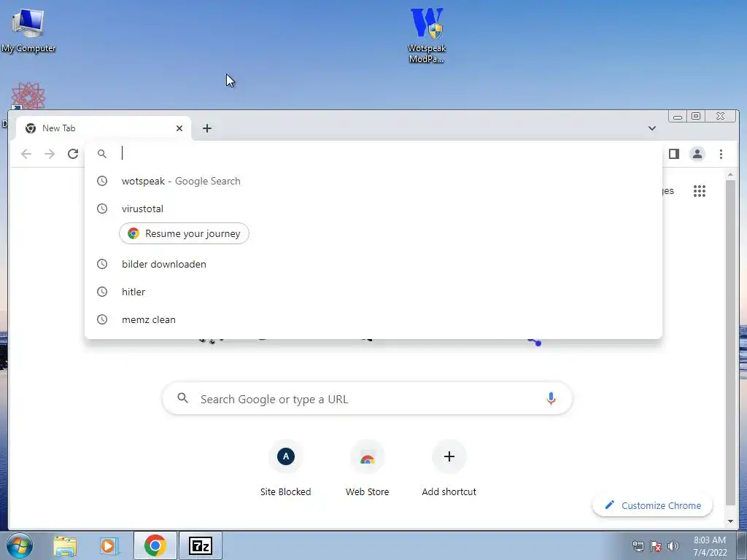Screen dimensions: 747x560
Task: Toggle the Chrome side panel
Action: (673, 154)
